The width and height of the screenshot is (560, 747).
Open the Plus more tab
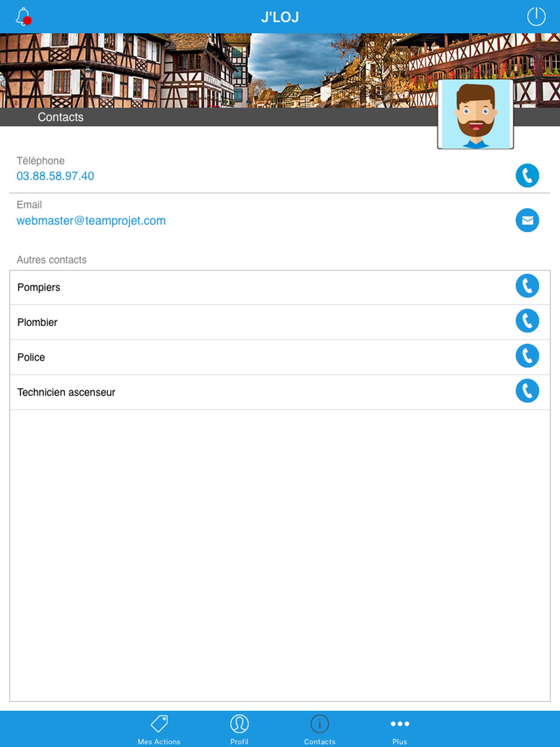(399, 730)
